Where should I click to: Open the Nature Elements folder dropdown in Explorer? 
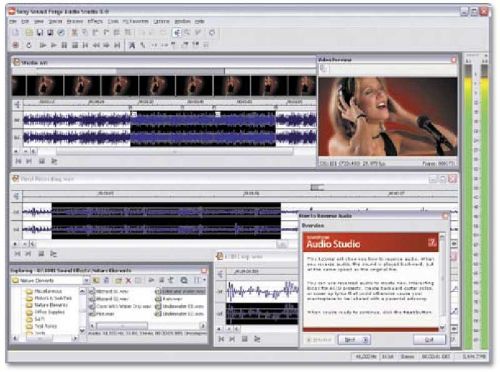pos(86,281)
